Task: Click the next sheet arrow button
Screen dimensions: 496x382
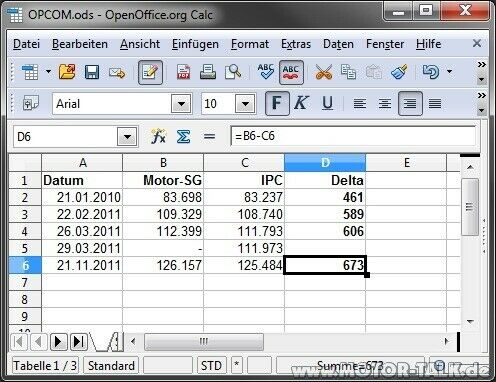Action: coord(58,342)
